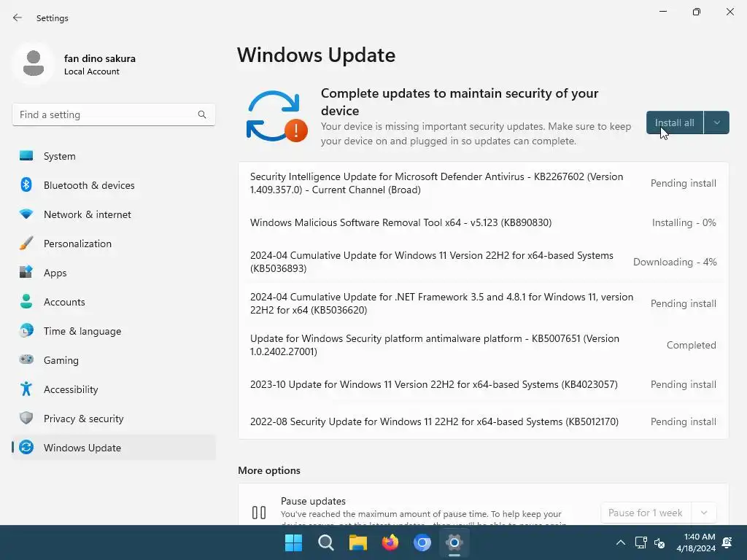Open Bluetooth & devices settings

(x=114, y=184)
